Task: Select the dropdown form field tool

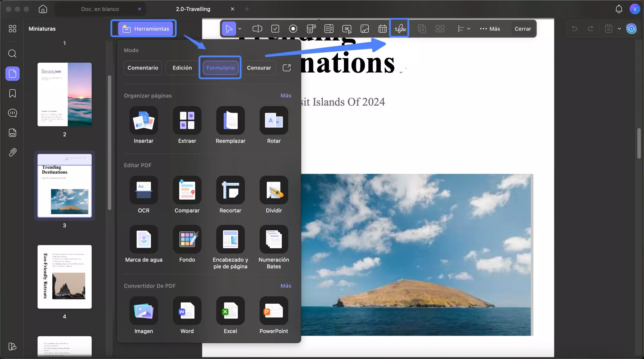Action: [311, 29]
